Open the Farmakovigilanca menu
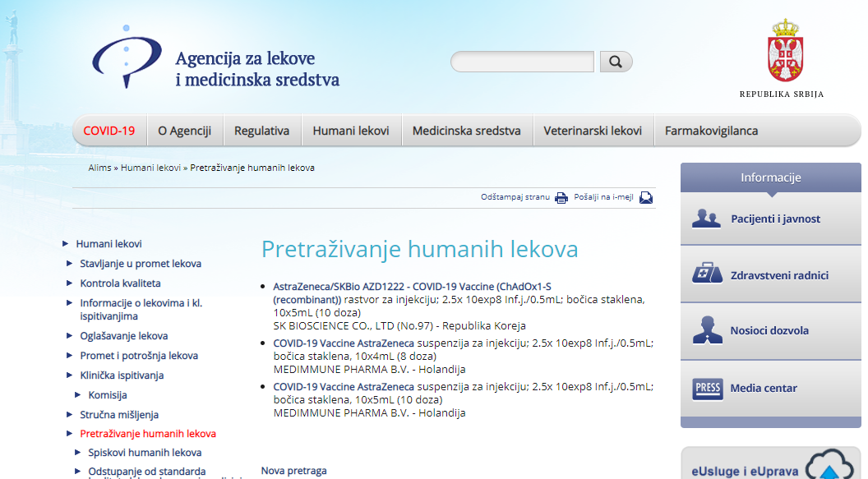This screenshot has width=868, height=479. pyautogui.click(x=711, y=131)
